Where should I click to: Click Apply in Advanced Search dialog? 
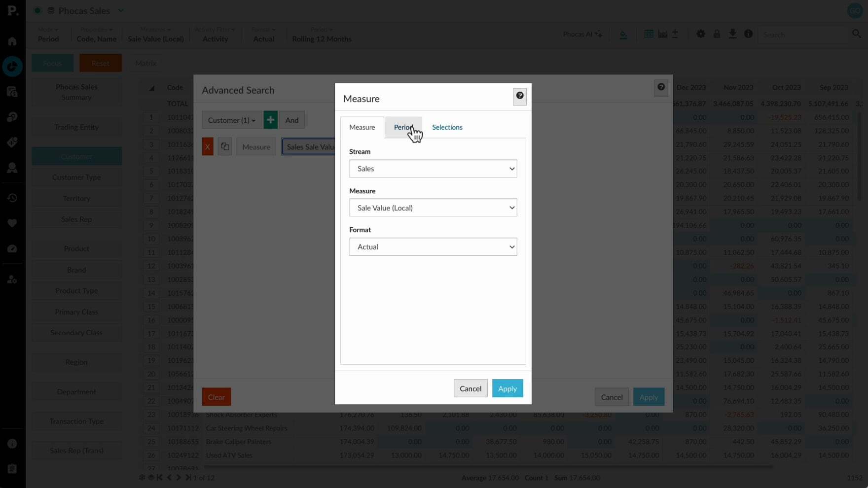point(649,397)
